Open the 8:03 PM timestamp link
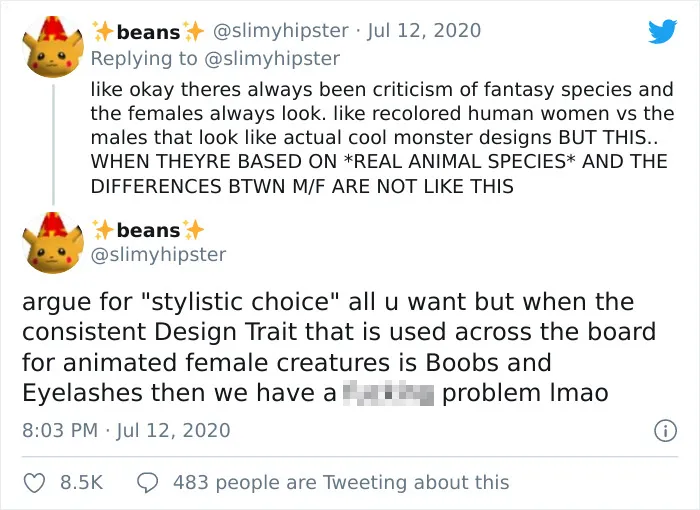The image size is (700, 510). click(x=60, y=431)
